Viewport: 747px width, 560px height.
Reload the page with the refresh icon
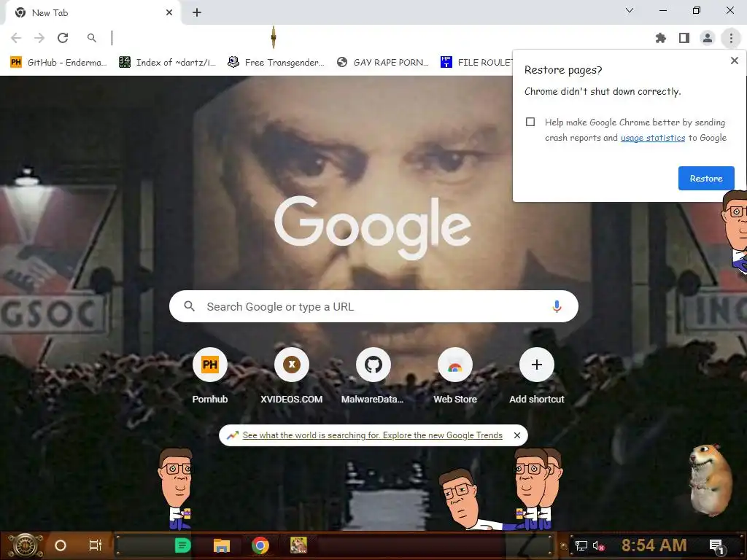click(63, 38)
